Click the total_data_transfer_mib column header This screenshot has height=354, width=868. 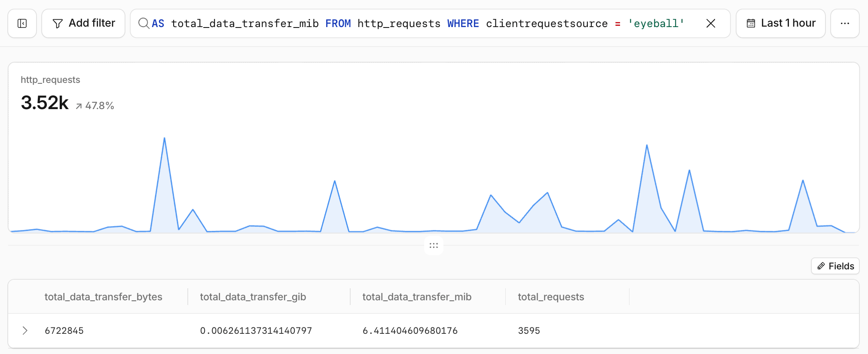(417, 297)
